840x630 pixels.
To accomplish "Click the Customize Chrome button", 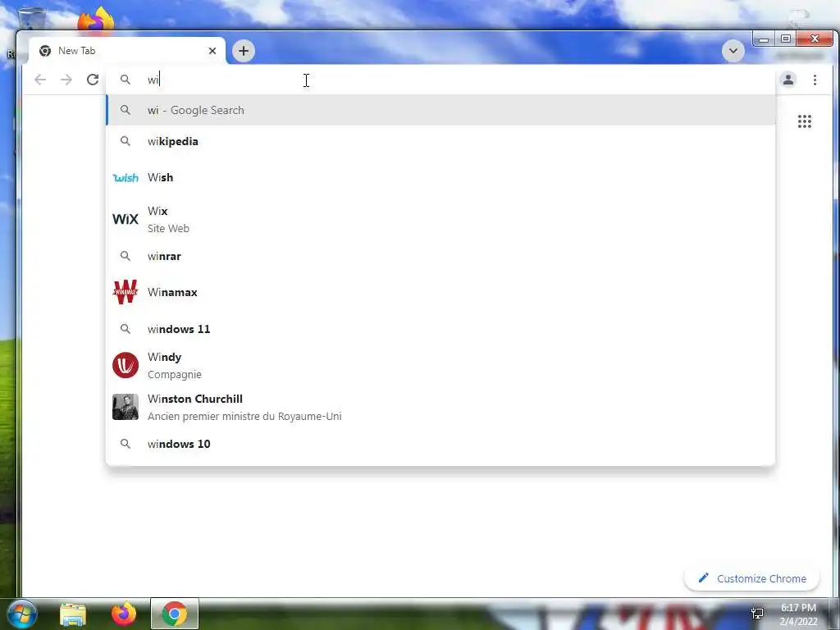I will (x=751, y=578).
